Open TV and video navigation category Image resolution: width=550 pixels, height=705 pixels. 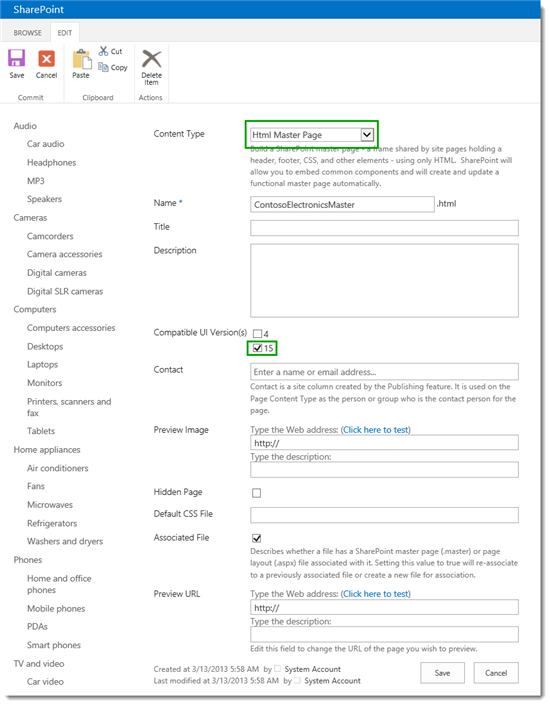point(39,664)
